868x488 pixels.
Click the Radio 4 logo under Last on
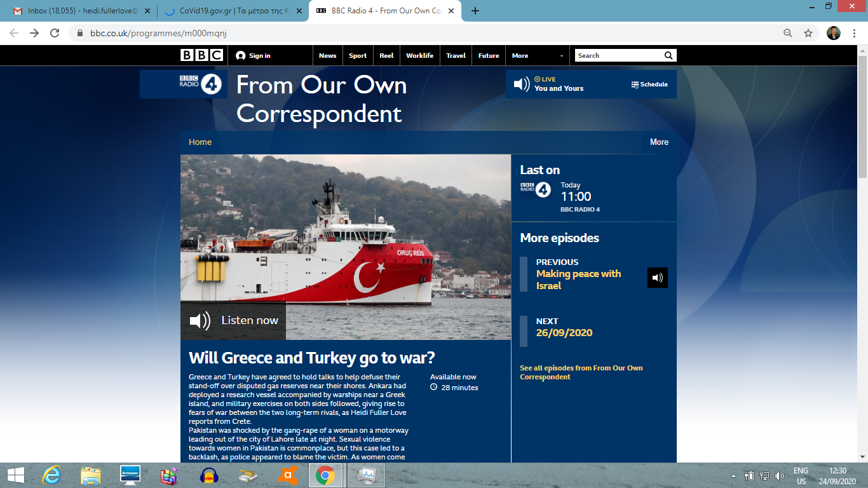535,189
